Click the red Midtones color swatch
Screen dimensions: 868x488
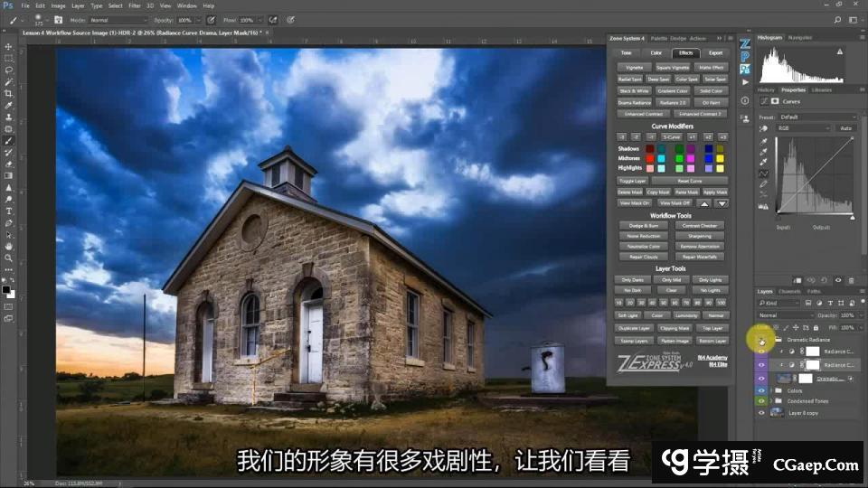(x=648, y=158)
